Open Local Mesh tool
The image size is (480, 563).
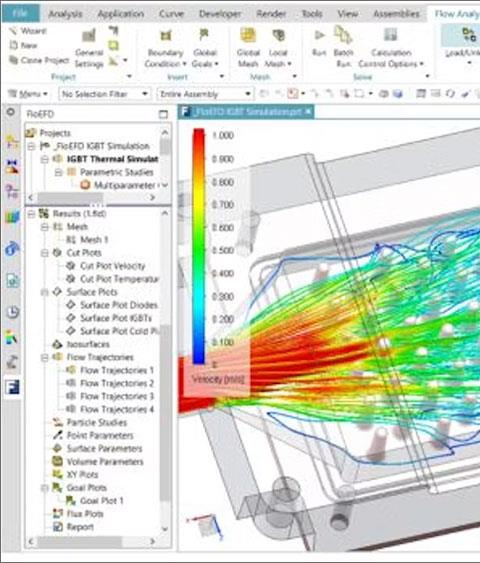coord(278,35)
